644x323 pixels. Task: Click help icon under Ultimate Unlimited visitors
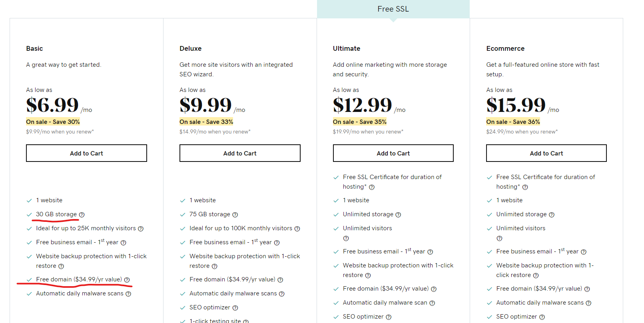(346, 238)
